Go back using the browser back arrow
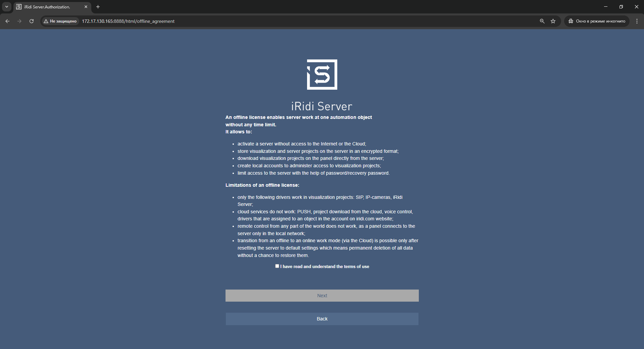Viewport: 644px width, 349px height. click(x=7, y=21)
